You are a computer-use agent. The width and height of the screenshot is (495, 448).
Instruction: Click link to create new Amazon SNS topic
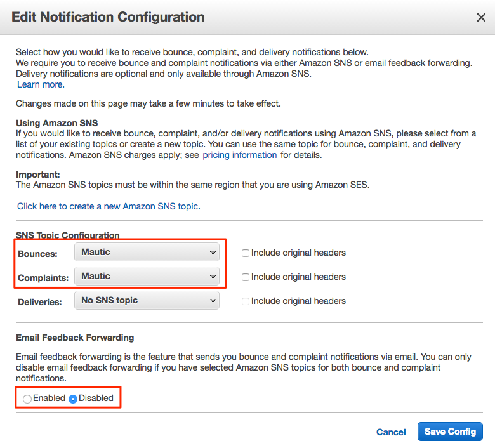coord(109,206)
